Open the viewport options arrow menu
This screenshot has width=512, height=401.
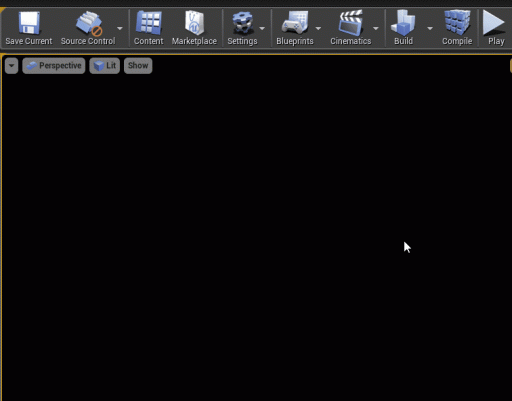point(11,66)
